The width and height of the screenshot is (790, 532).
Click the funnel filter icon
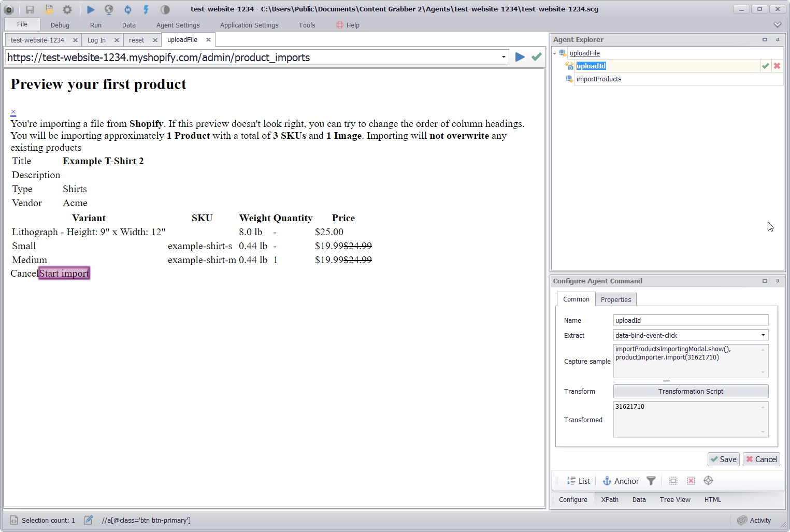tap(651, 481)
